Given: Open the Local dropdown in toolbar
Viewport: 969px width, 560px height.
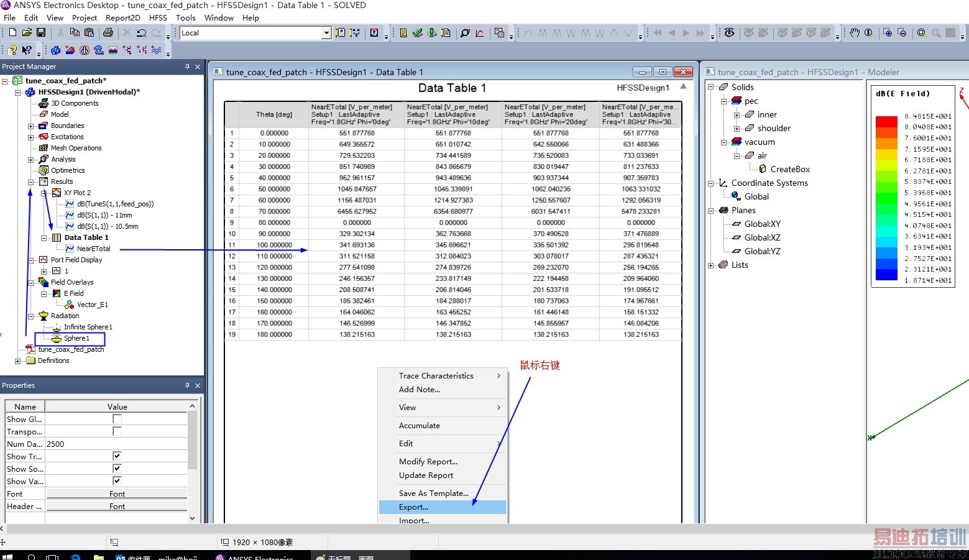Looking at the screenshot, I should coord(326,33).
